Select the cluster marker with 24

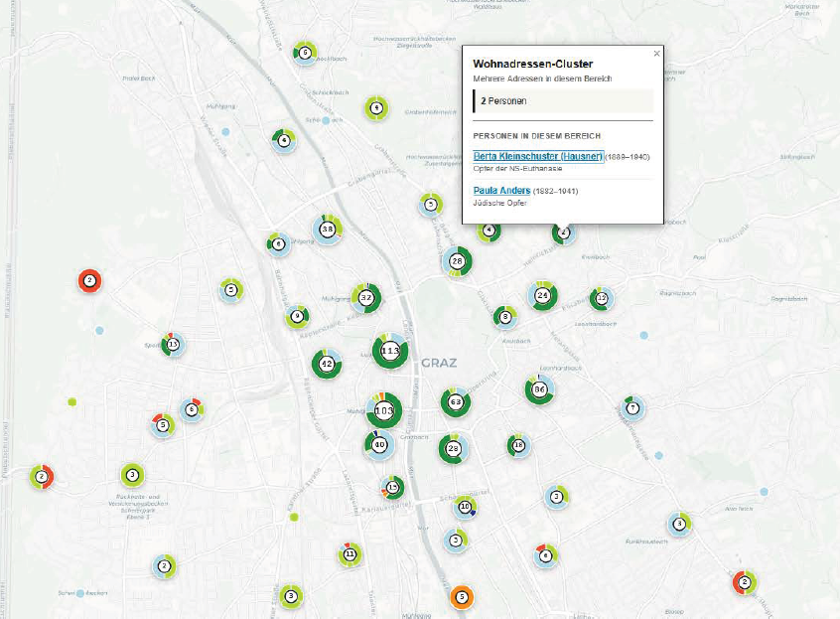[542, 295]
